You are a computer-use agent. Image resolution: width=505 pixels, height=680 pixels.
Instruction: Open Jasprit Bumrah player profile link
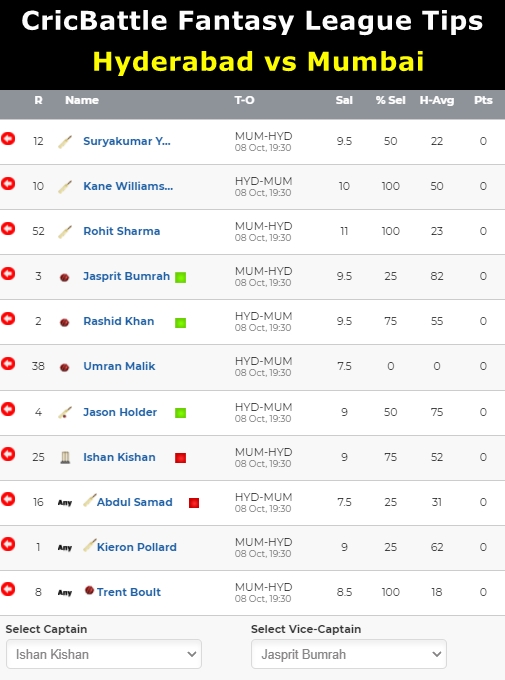(126, 276)
